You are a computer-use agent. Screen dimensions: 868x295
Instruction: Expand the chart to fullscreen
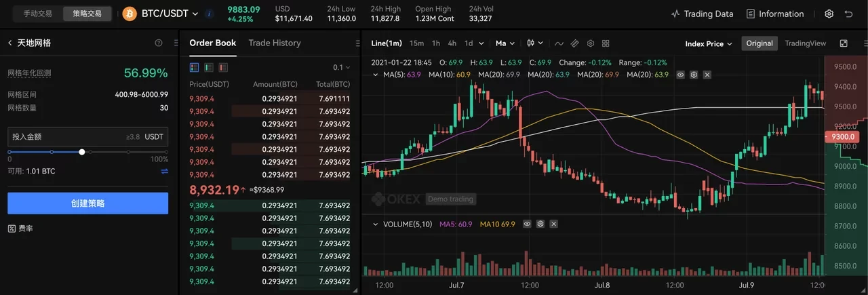[x=844, y=43]
